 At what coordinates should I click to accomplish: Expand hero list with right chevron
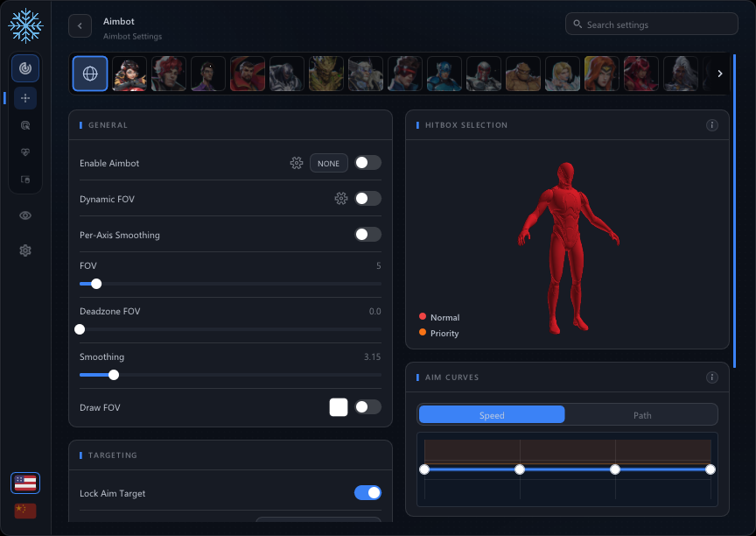pyautogui.click(x=720, y=74)
